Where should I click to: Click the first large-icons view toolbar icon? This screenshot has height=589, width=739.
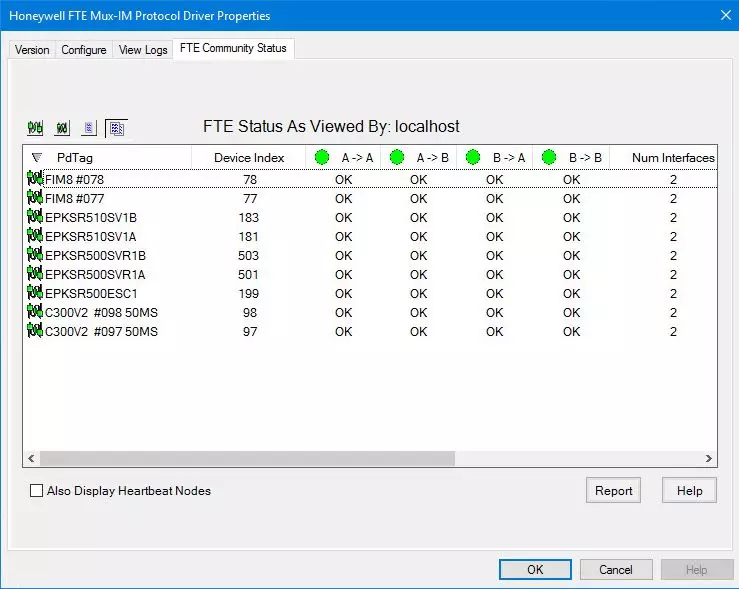(x=35, y=128)
